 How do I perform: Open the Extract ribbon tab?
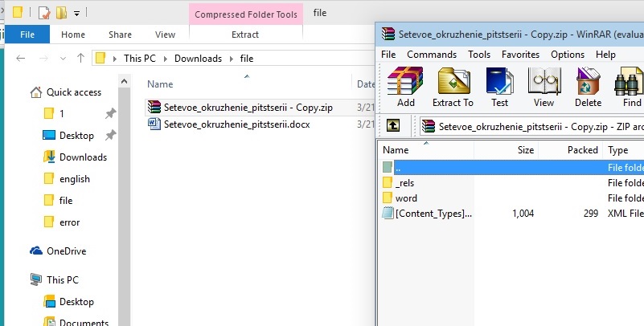pyautogui.click(x=245, y=35)
